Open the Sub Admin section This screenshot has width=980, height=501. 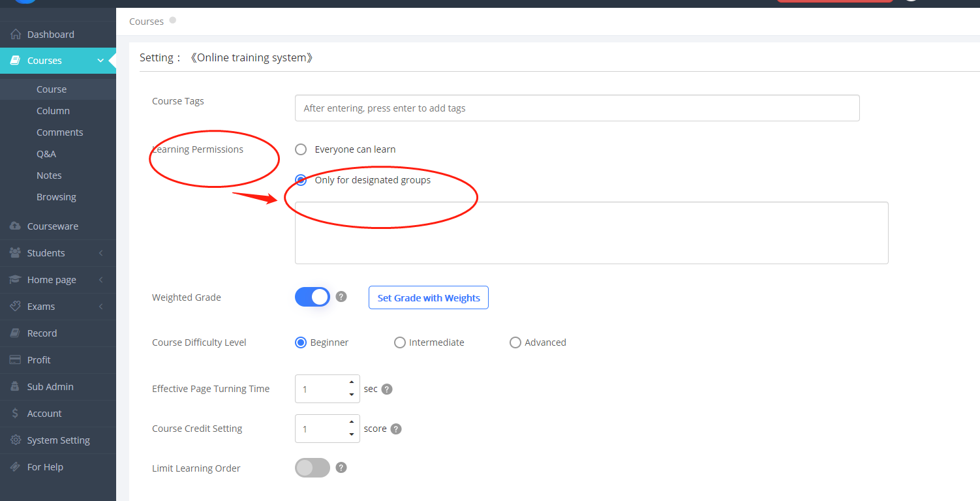[57, 387]
